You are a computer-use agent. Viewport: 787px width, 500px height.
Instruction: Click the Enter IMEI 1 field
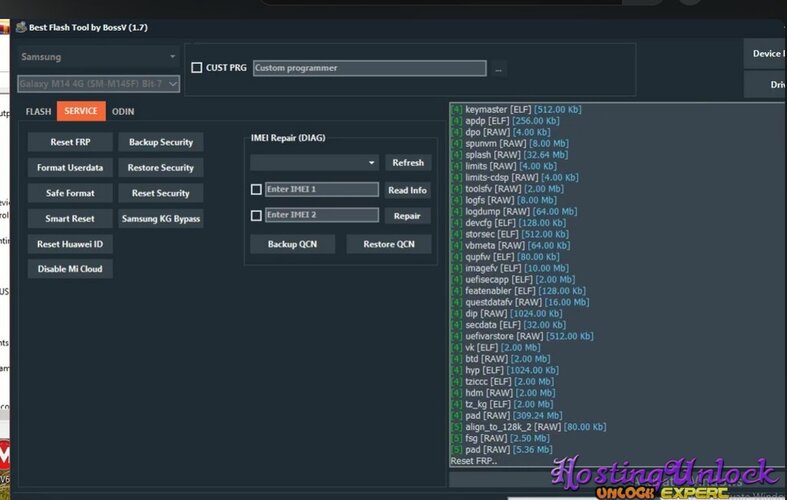tap(322, 189)
